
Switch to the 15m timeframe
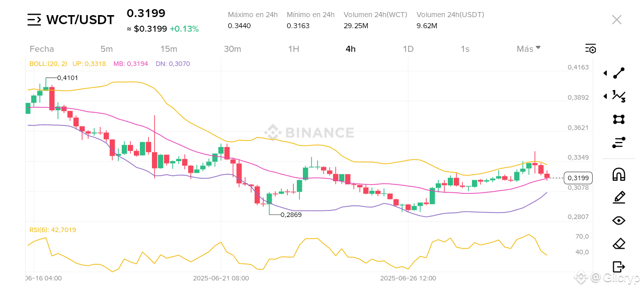click(169, 49)
